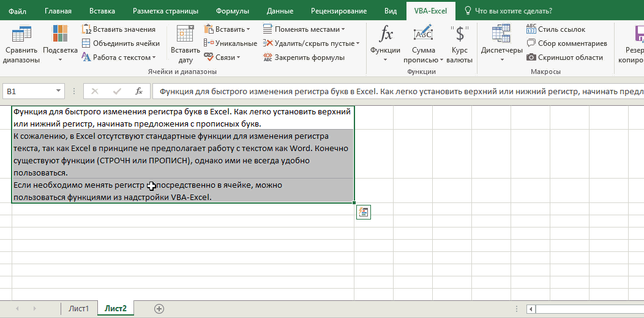Click the Name Box showing B1
Image resolution: width=644 pixels, height=318 pixels.
click(29, 91)
